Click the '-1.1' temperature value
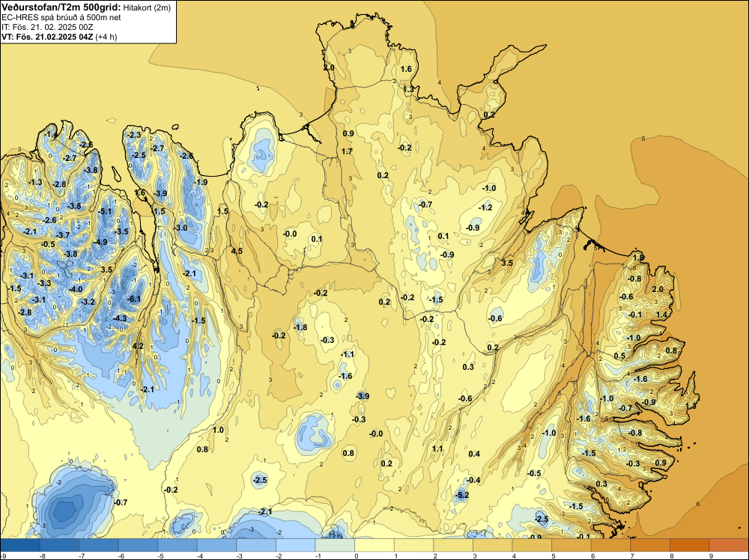Viewport: 749px width, 560px height. 348,354
